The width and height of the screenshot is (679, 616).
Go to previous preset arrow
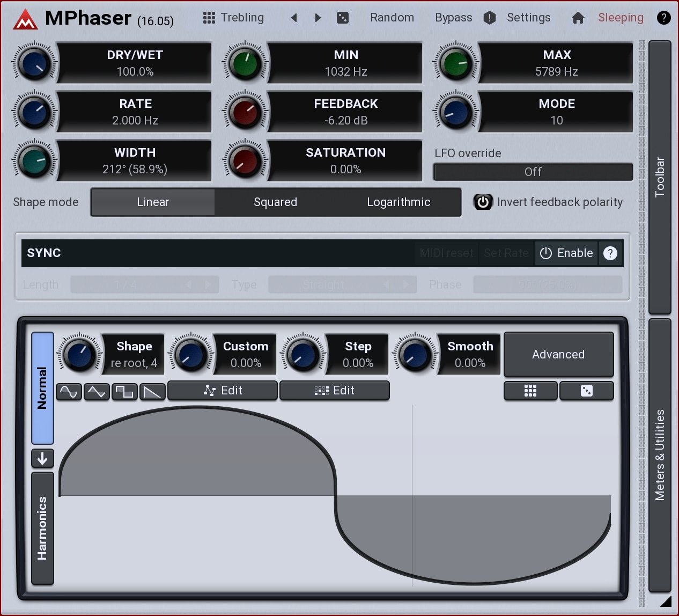[294, 18]
